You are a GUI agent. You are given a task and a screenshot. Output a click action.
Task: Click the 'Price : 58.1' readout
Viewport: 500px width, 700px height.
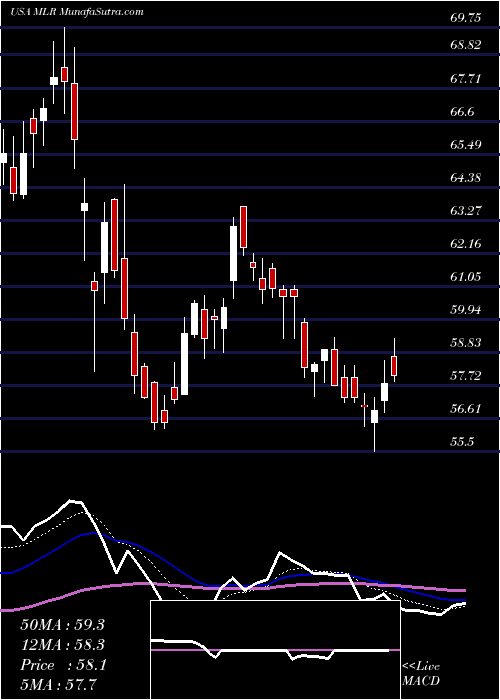click(x=62, y=665)
